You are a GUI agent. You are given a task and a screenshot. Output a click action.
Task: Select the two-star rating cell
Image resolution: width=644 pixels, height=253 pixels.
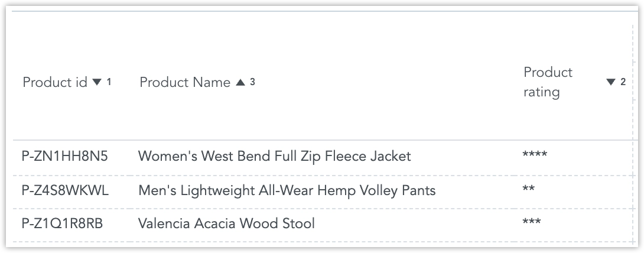coord(529,190)
